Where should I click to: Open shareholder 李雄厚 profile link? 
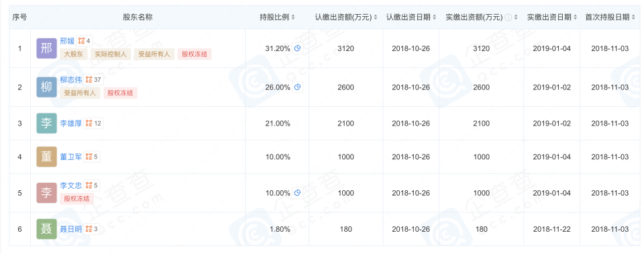coord(71,123)
